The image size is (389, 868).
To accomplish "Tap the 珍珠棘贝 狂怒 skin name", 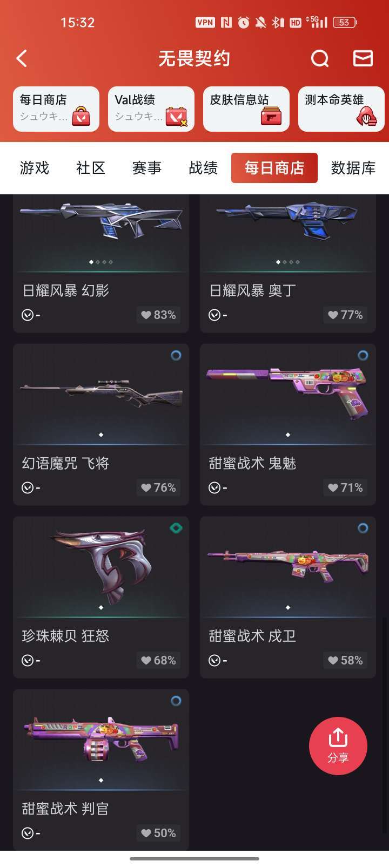I will point(65,635).
